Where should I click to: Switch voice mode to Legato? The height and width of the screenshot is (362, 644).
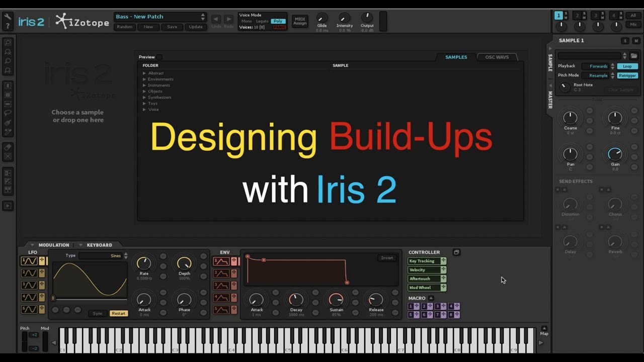click(262, 21)
